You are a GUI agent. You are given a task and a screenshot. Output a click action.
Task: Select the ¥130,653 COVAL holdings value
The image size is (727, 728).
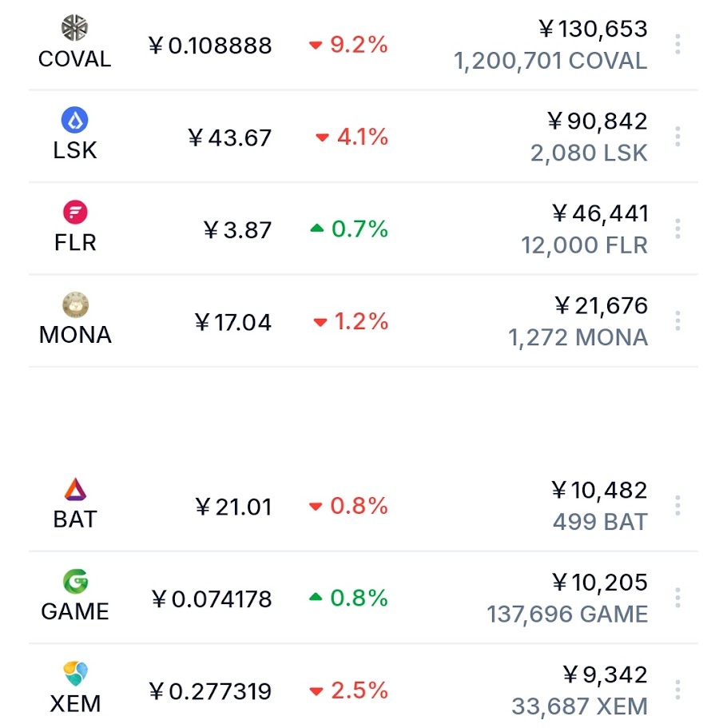click(592, 30)
